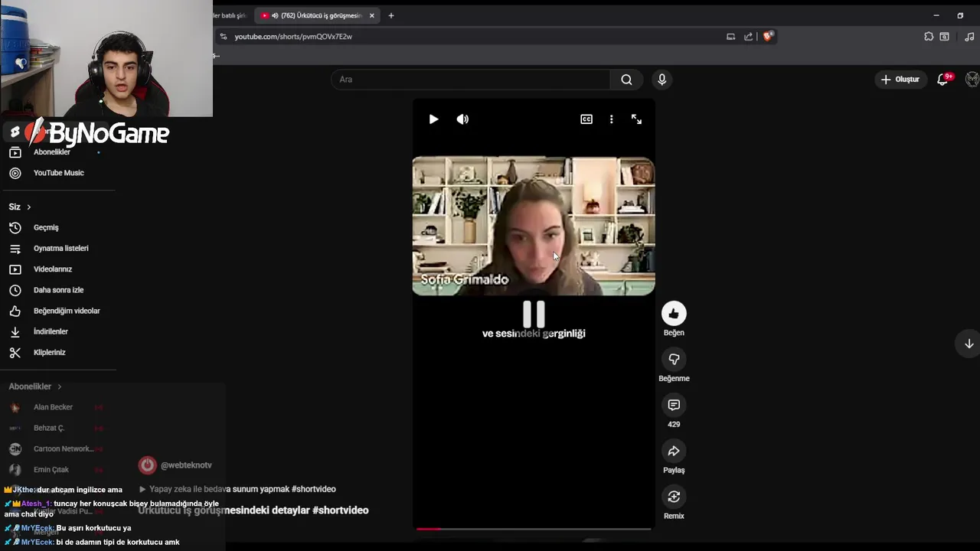This screenshot has height=551, width=980.
Task: Open Daha sonra izle list
Action: pos(58,290)
